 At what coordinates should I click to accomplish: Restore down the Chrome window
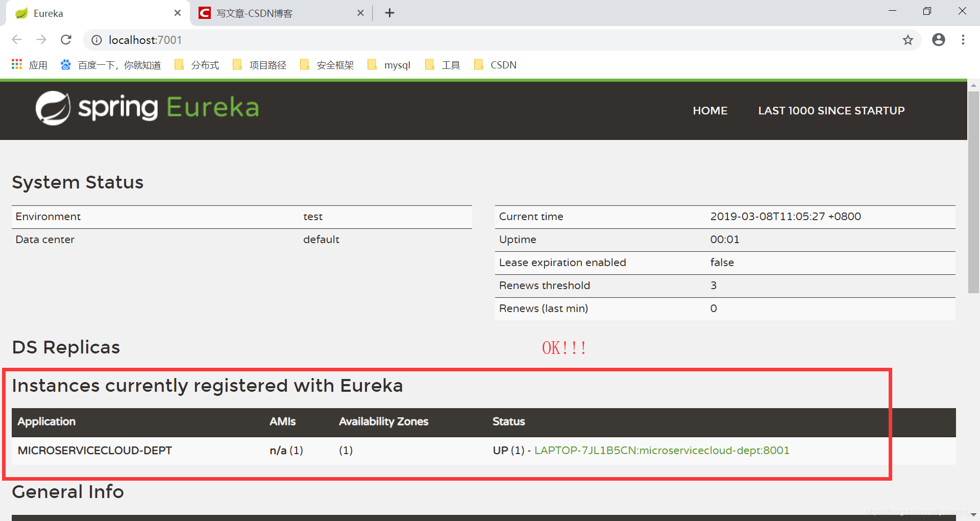pos(927,11)
